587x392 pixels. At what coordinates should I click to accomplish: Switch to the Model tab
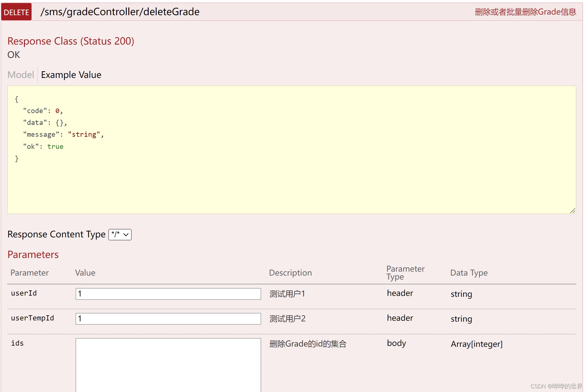coord(21,75)
